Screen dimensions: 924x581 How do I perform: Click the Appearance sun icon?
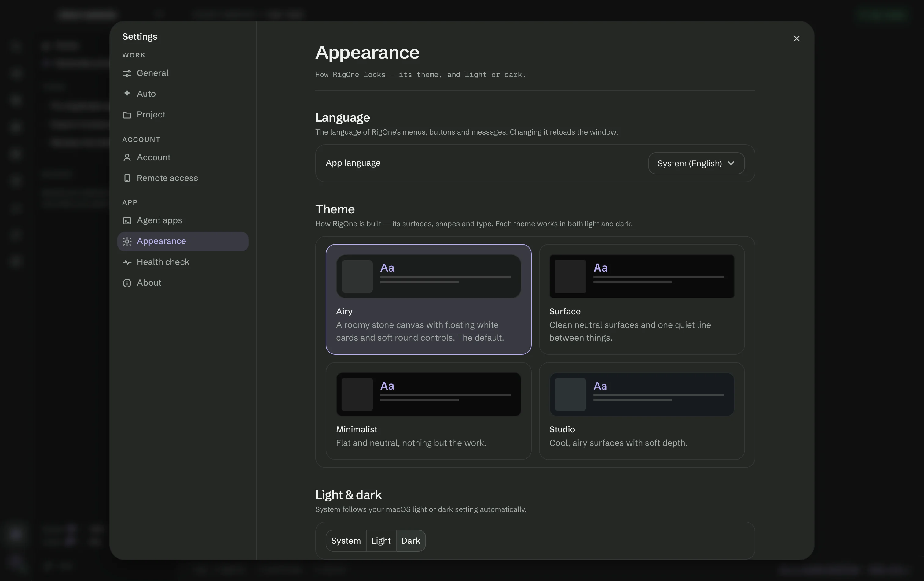click(127, 241)
